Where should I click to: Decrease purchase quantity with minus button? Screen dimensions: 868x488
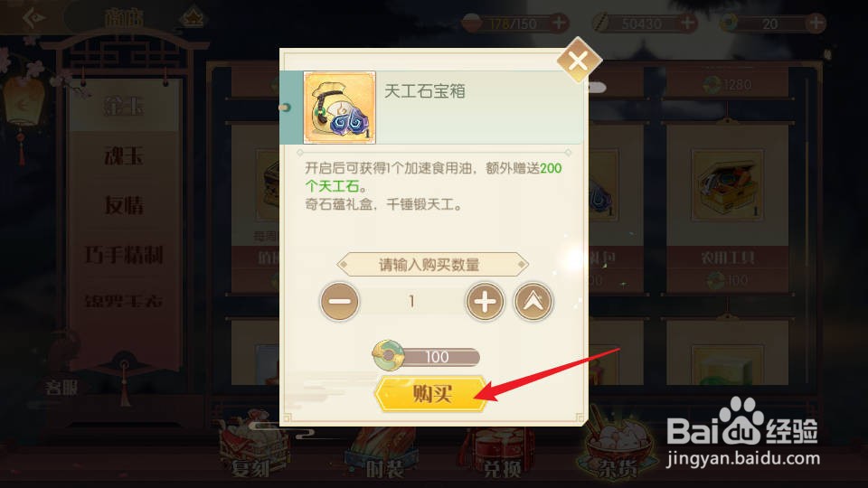click(x=339, y=302)
